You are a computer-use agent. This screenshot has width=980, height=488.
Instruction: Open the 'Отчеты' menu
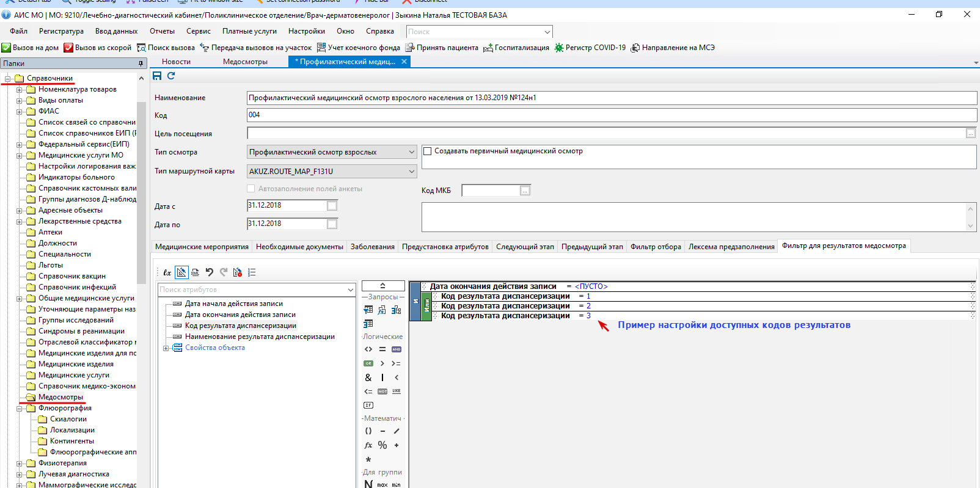click(x=162, y=31)
